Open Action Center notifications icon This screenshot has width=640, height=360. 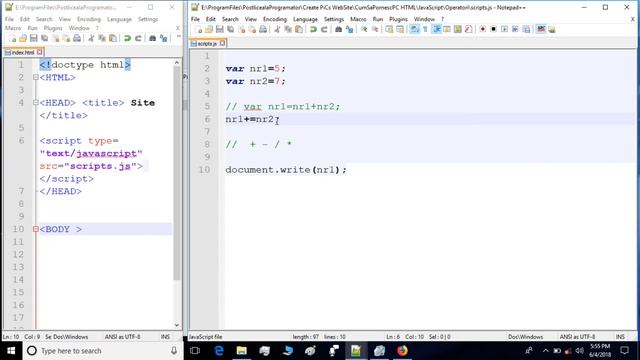(x=624, y=351)
